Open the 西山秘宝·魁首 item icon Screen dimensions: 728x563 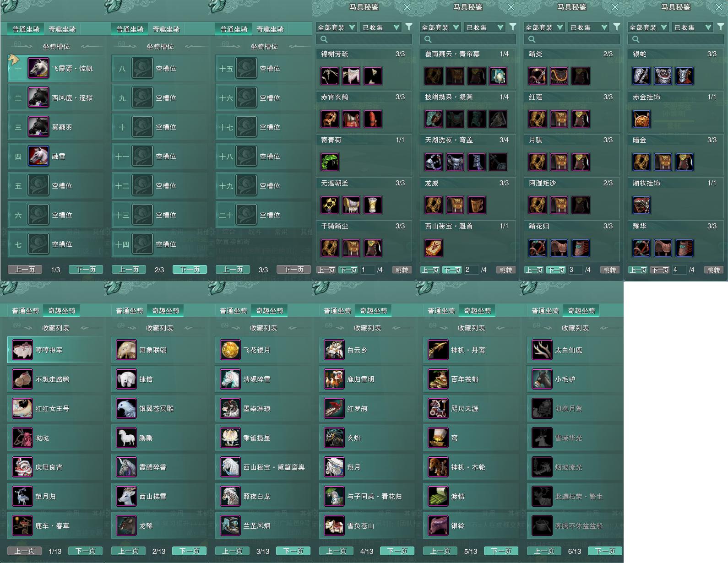click(x=434, y=248)
